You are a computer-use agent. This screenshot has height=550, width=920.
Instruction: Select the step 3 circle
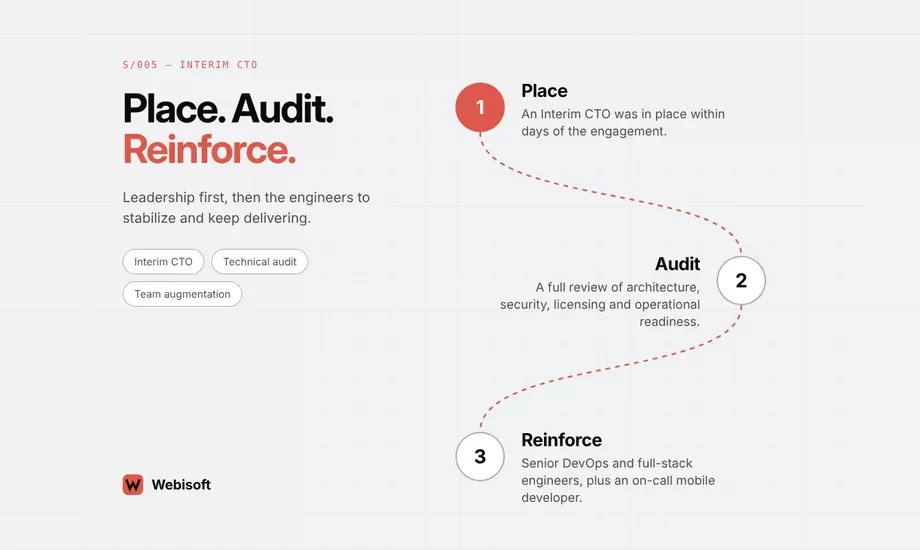480,456
